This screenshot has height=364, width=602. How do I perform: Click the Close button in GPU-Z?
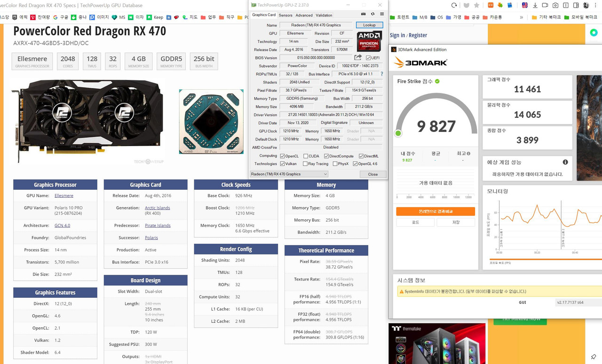[x=372, y=174]
